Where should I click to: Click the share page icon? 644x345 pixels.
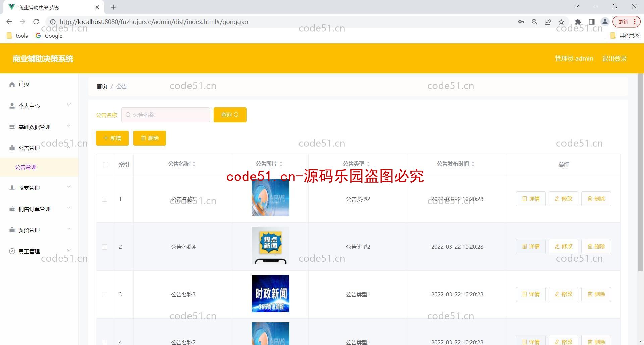pyautogui.click(x=548, y=22)
